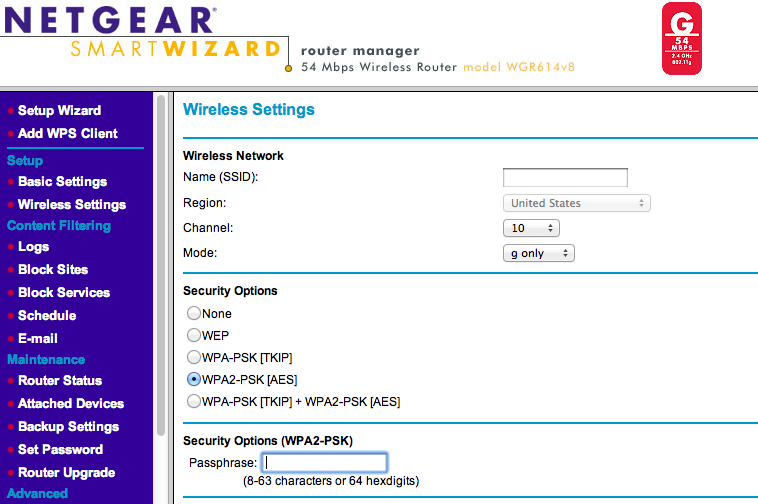The width and height of the screenshot is (758, 504).
Task: Go to Basic Settings
Action: [62, 182]
